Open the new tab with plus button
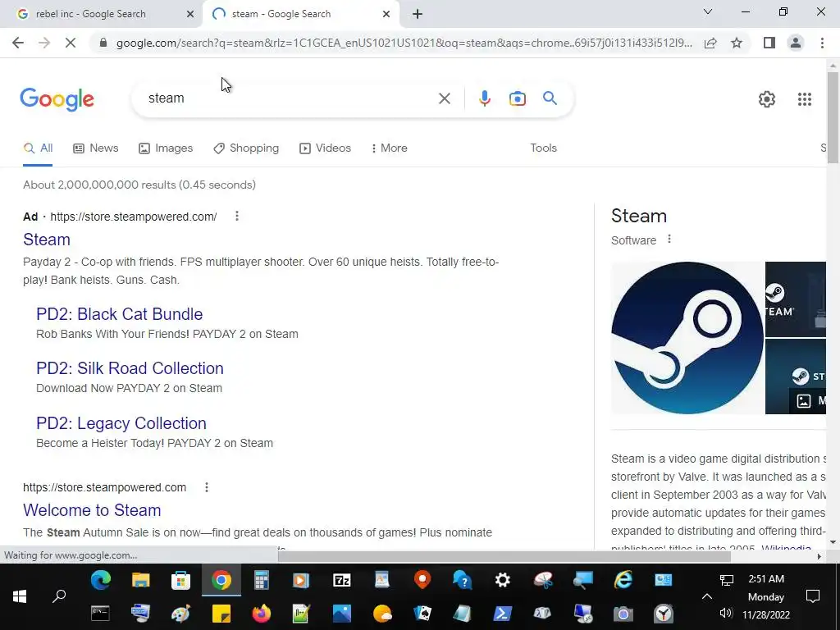This screenshot has width=840, height=630. click(418, 14)
